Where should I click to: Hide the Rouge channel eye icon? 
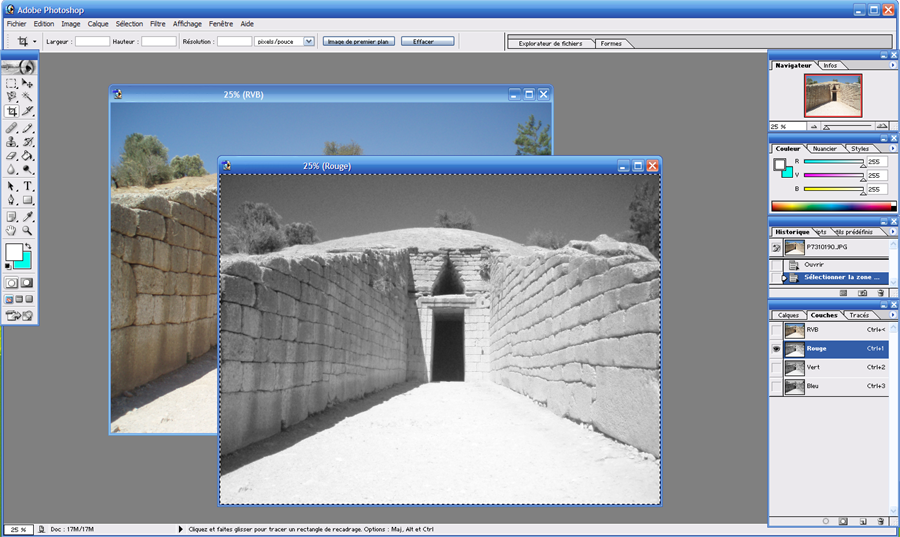click(x=776, y=349)
